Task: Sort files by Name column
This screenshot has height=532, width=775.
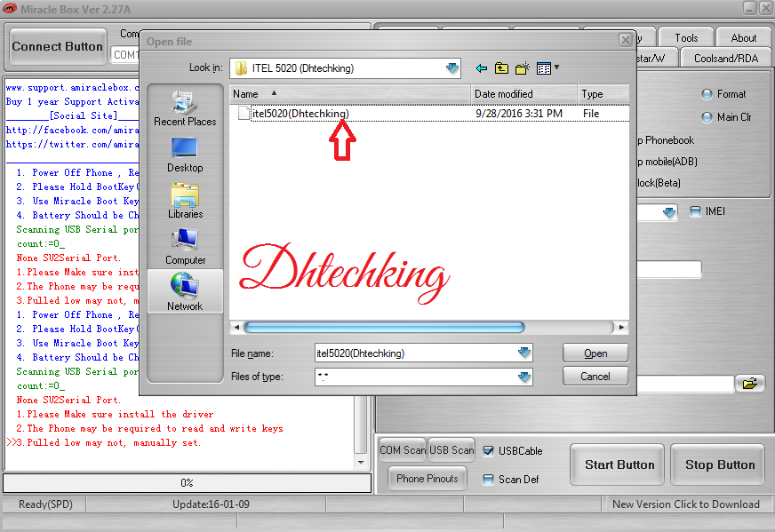Action: point(350,94)
